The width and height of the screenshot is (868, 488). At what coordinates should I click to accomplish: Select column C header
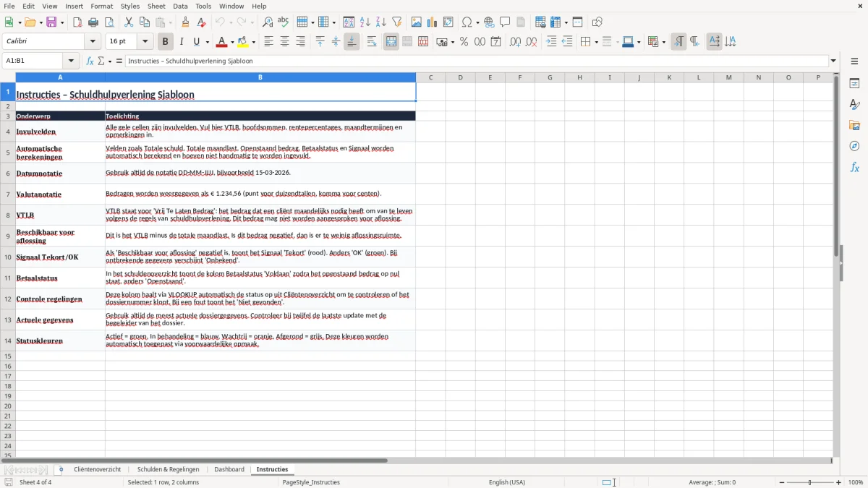430,77
